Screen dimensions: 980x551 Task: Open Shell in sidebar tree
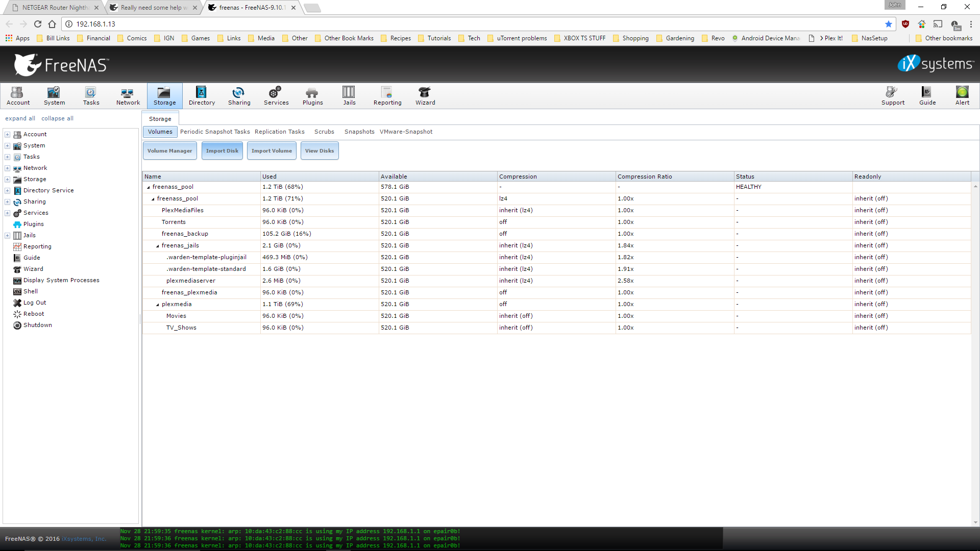31,291
